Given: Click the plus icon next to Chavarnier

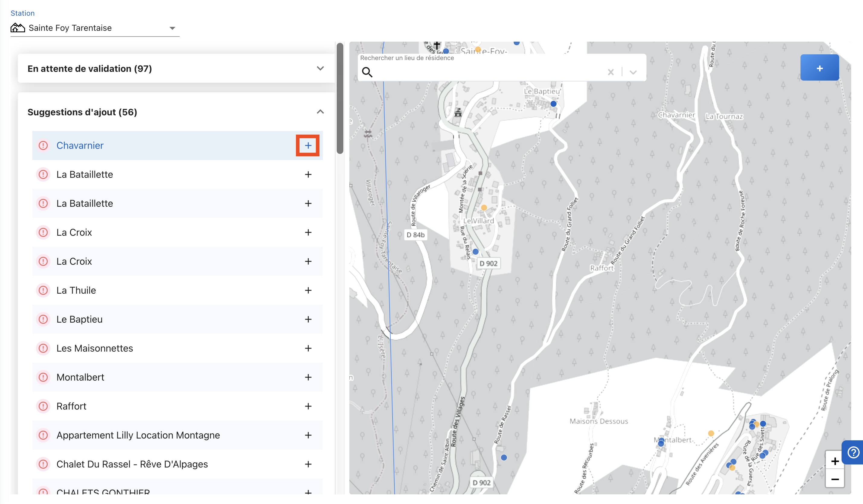Looking at the screenshot, I should click(308, 145).
